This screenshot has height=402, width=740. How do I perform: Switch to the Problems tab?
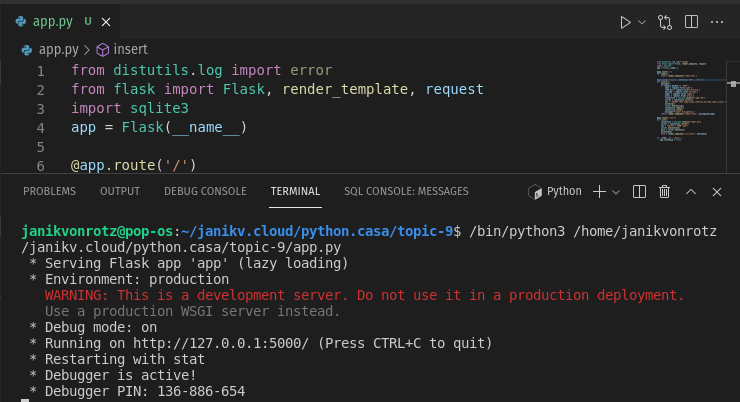[49, 191]
